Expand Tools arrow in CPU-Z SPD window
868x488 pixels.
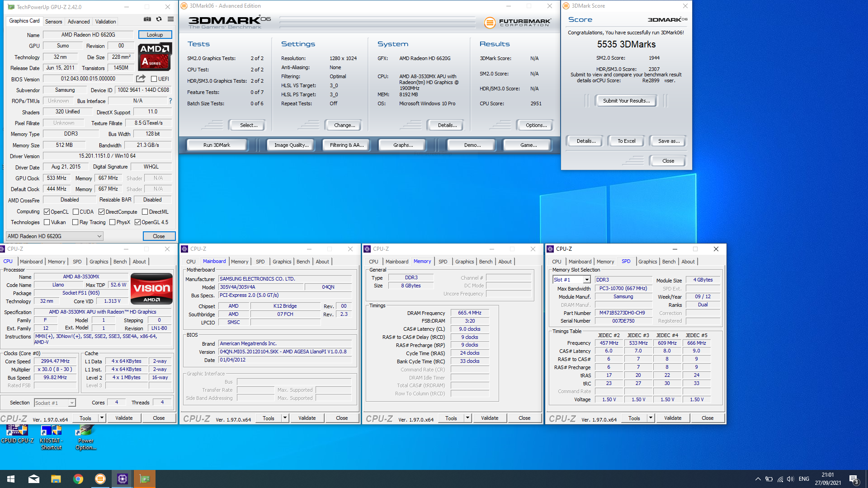click(x=651, y=418)
